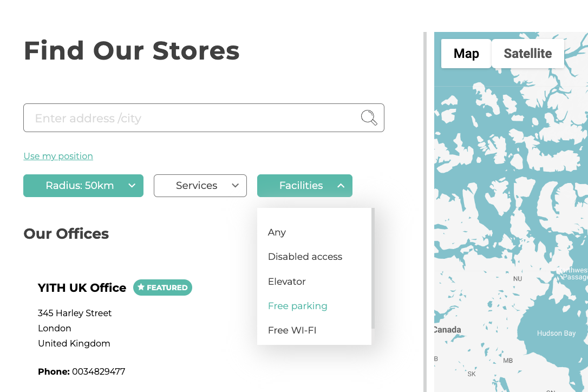The height and width of the screenshot is (392, 588).
Task: Click the Facilities dropdown list scrollbar
Action: point(373,268)
